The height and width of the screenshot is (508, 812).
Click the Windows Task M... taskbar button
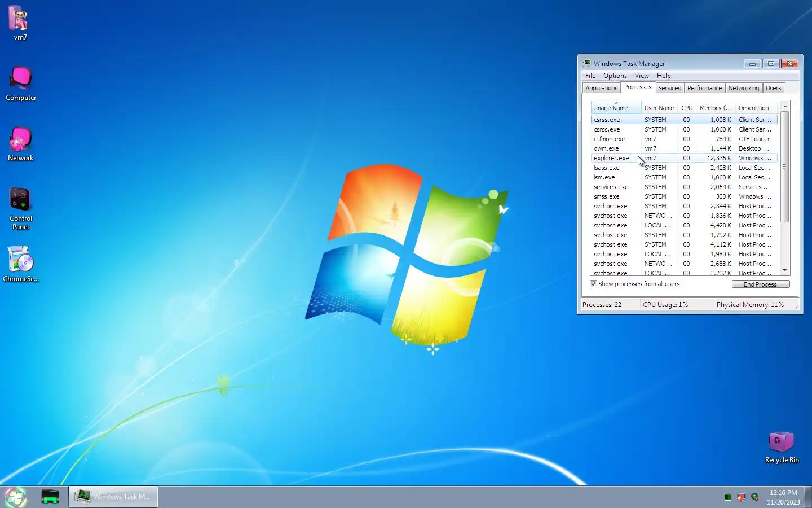pyautogui.click(x=113, y=497)
